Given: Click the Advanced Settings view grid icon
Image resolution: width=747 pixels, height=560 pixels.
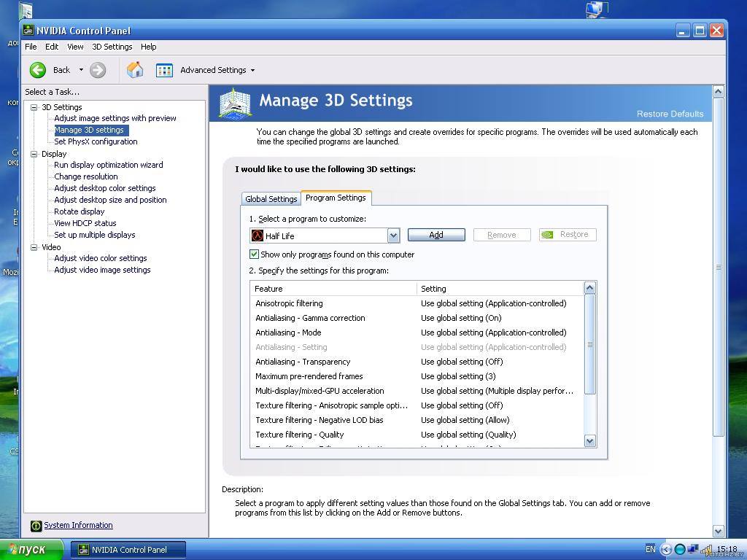Looking at the screenshot, I should (x=164, y=70).
